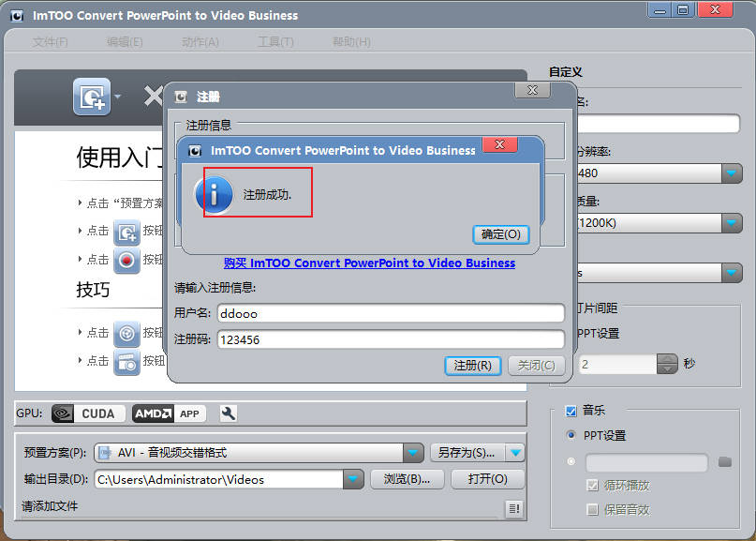Click the name input field under 自定义
756x541 pixels.
[659, 124]
